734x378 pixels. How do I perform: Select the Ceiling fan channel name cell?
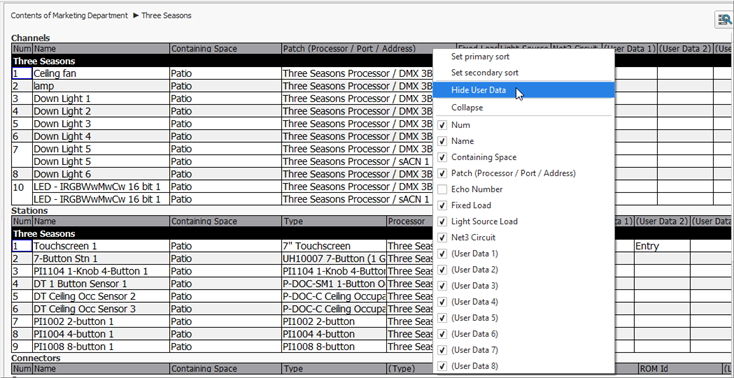pos(101,74)
